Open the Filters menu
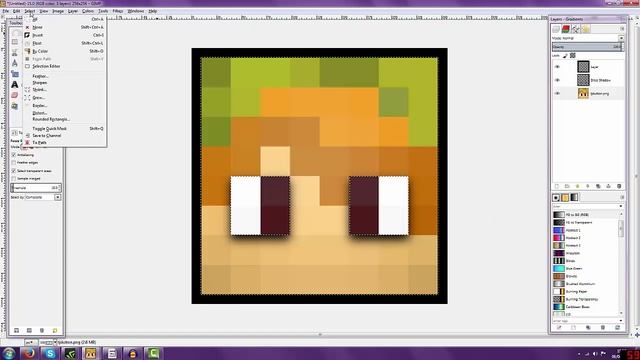This screenshot has width=640, height=360. tap(118, 11)
